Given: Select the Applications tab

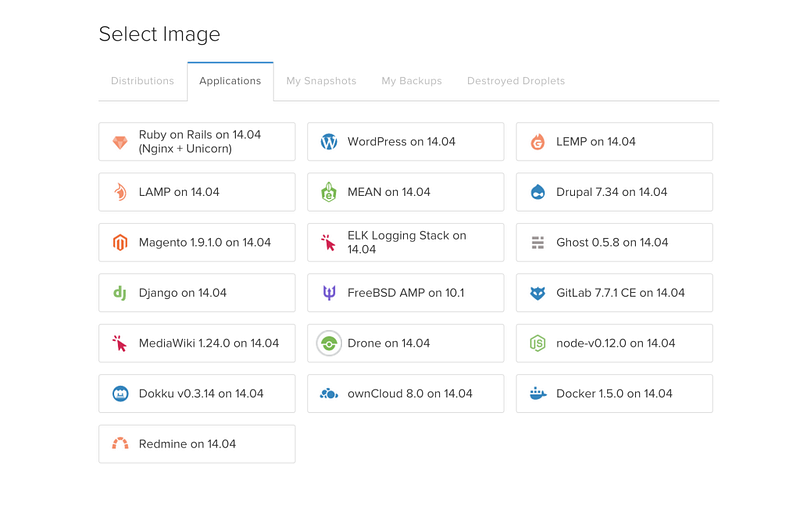Looking at the screenshot, I should pyautogui.click(x=230, y=81).
